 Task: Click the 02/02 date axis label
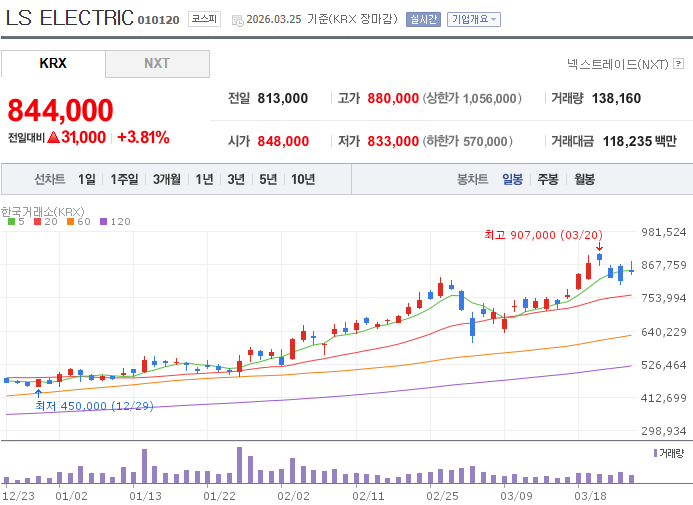click(293, 496)
